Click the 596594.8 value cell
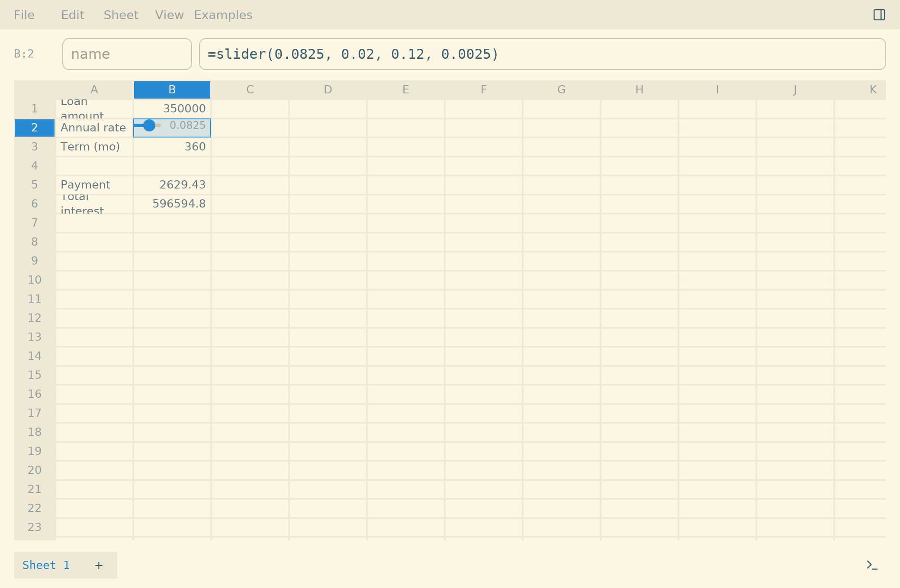Viewport: 900px width, 588px height. pos(172,204)
